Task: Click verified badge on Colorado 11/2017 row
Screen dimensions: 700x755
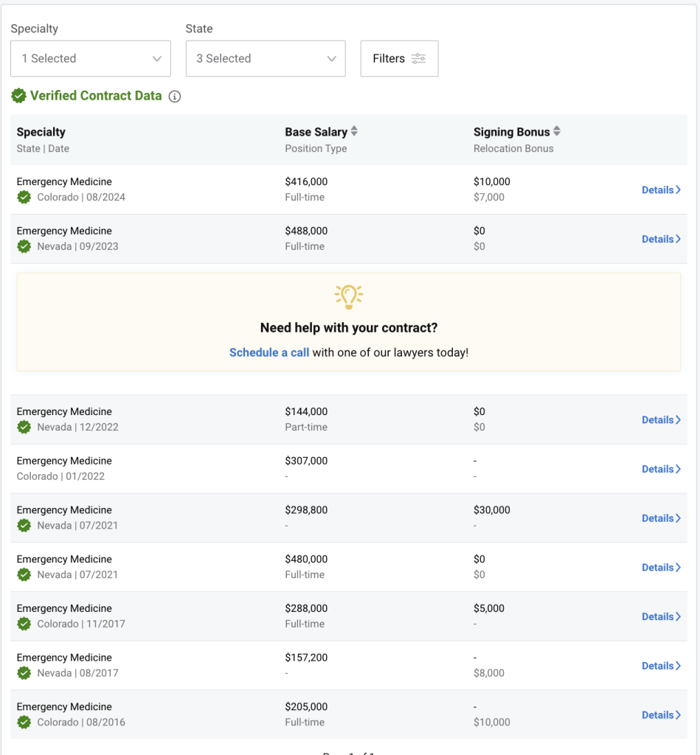Action: tap(24, 624)
